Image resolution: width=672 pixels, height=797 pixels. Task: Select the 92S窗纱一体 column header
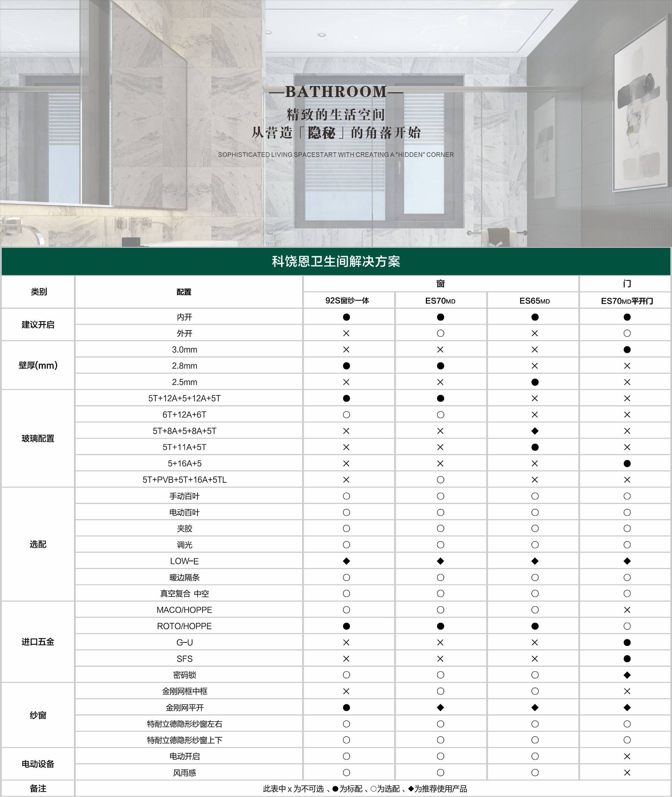347,301
